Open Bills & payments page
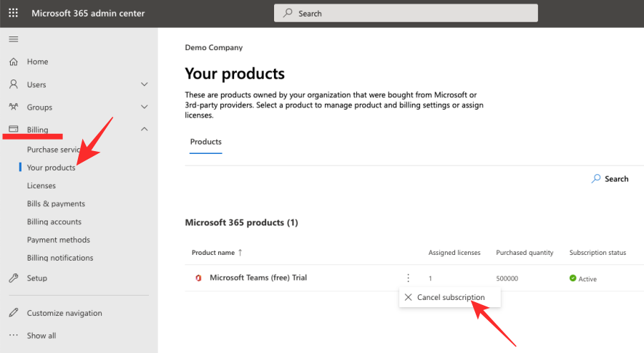The width and height of the screenshot is (644, 353). pos(56,203)
